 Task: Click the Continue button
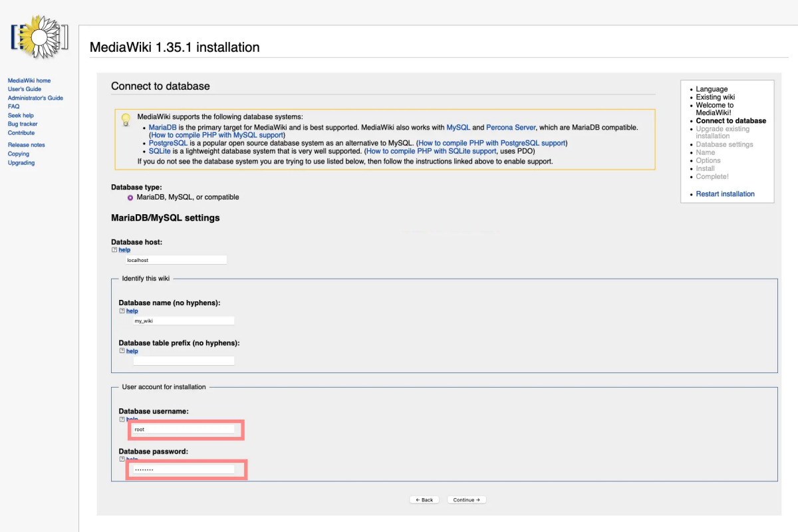467,500
